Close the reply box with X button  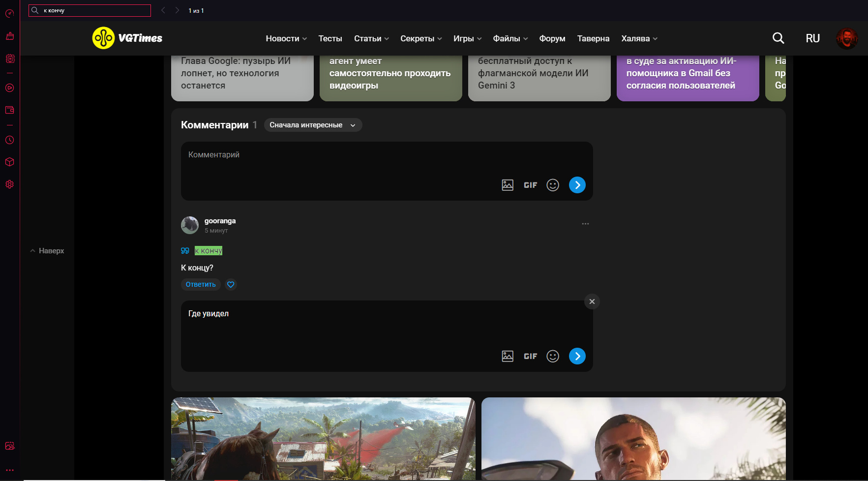tap(592, 301)
